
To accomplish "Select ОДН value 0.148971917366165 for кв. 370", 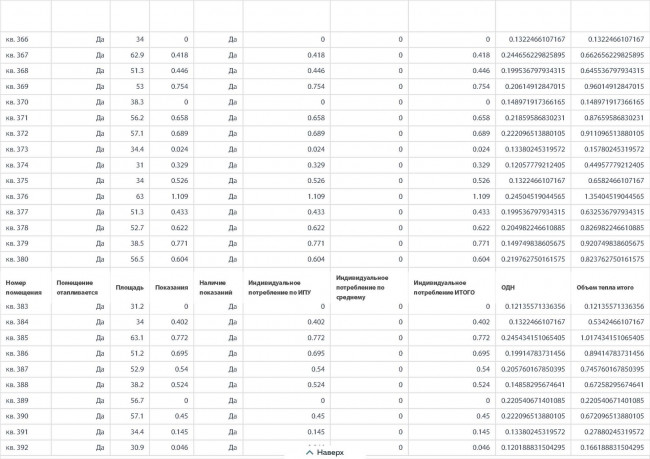I will [533, 102].
